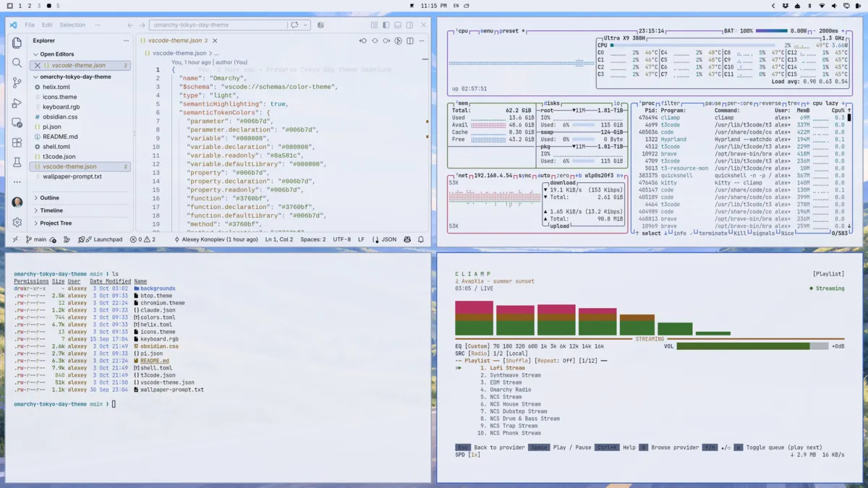
Task: Close the vscode-theme.json editor tab
Action: [215, 41]
